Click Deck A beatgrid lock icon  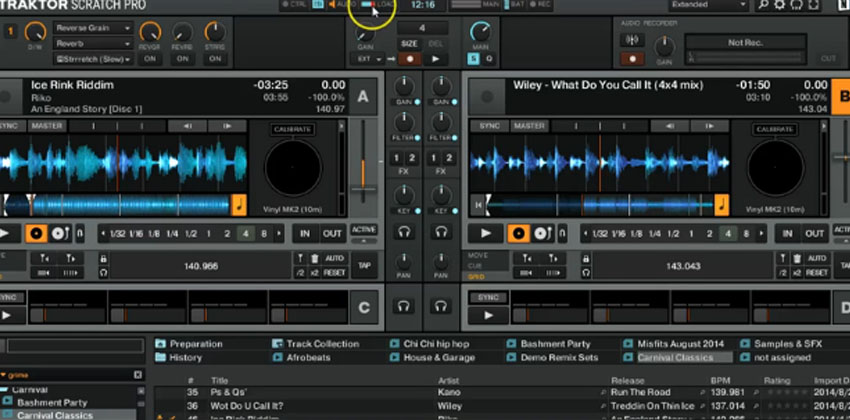pos(104,259)
